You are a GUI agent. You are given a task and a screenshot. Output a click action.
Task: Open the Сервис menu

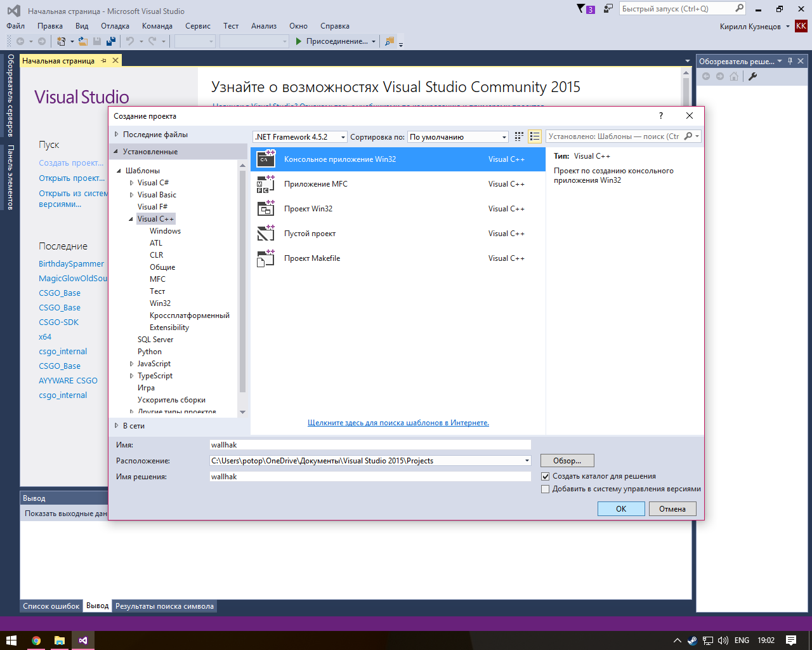(x=198, y=26)
